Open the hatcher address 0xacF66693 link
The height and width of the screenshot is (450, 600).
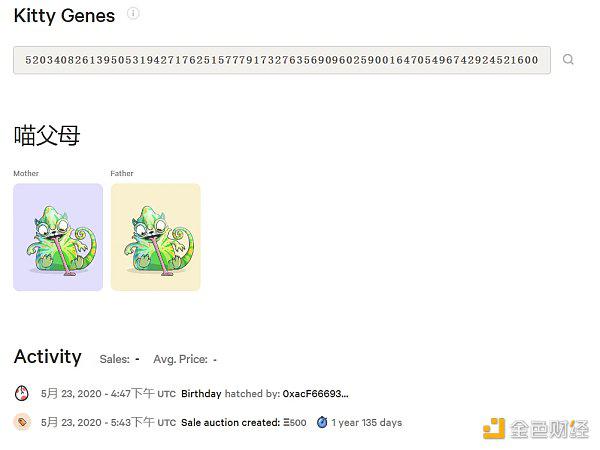[315, 394]
